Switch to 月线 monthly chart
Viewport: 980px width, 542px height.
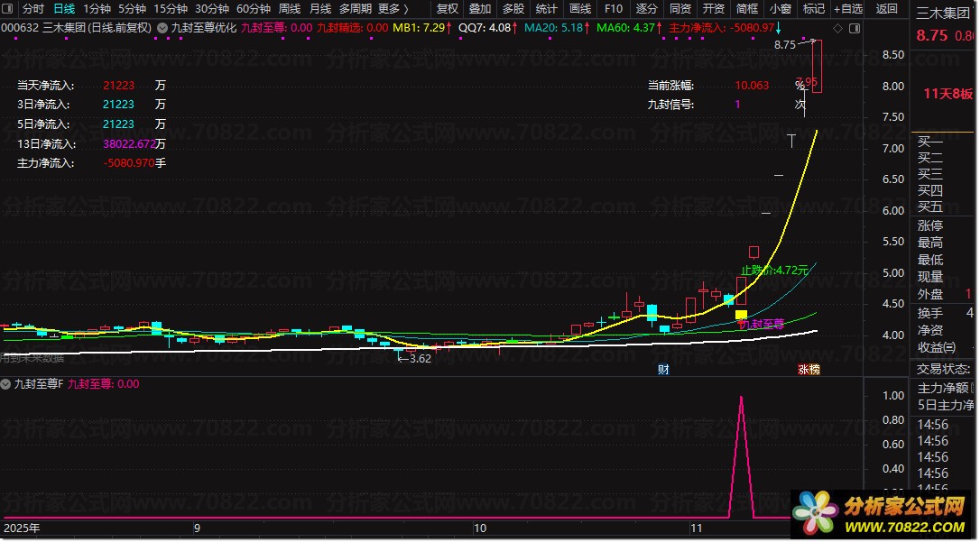pos(320,9)
